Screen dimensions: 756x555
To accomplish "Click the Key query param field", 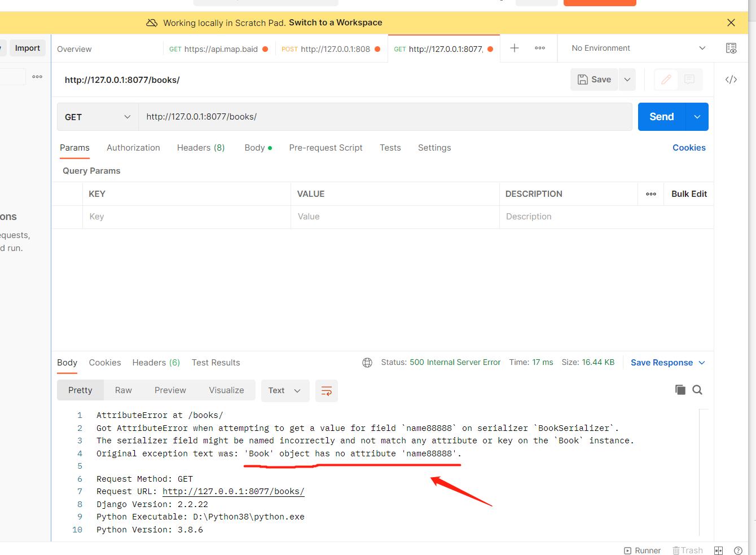I will tap(187, 217).
